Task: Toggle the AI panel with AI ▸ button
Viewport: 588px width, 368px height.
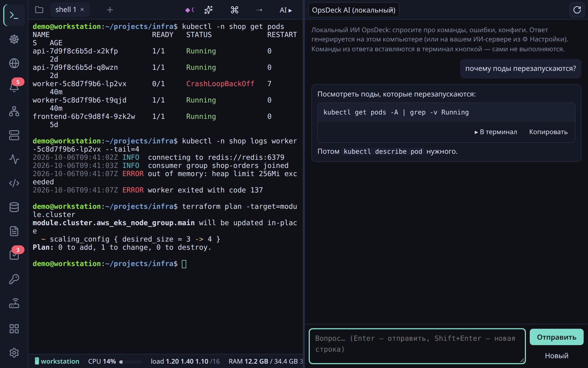Action: [x=286, y=10]
